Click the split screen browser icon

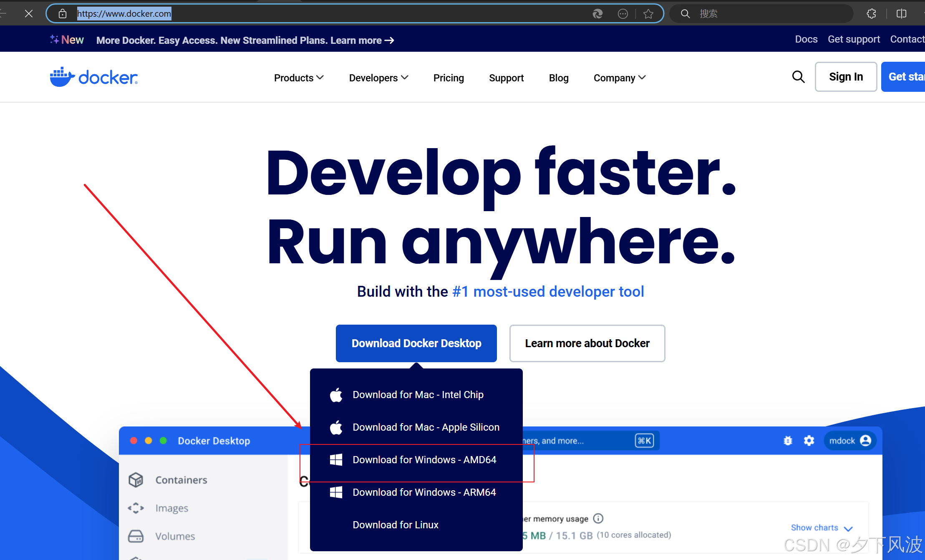901,14
